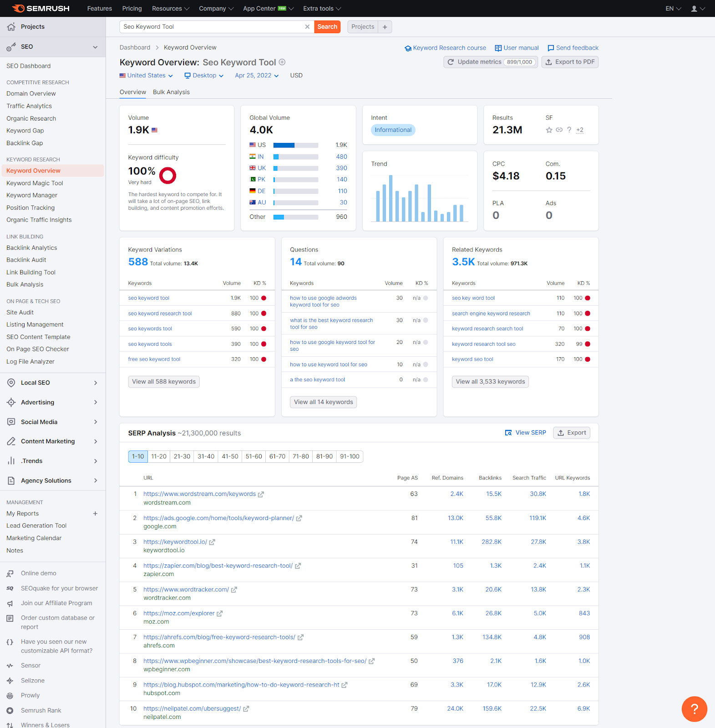Collapse the SEO section in sidebar

95,47
